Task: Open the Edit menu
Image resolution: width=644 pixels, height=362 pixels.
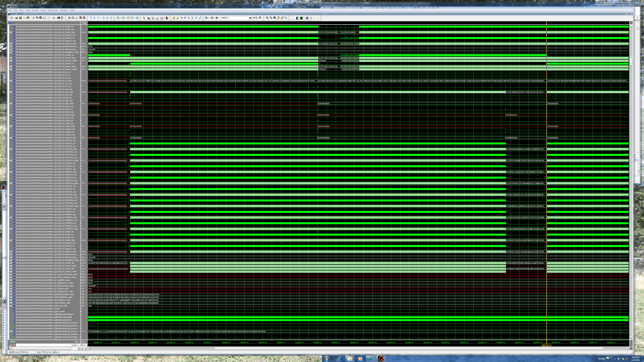Action: 15,10
